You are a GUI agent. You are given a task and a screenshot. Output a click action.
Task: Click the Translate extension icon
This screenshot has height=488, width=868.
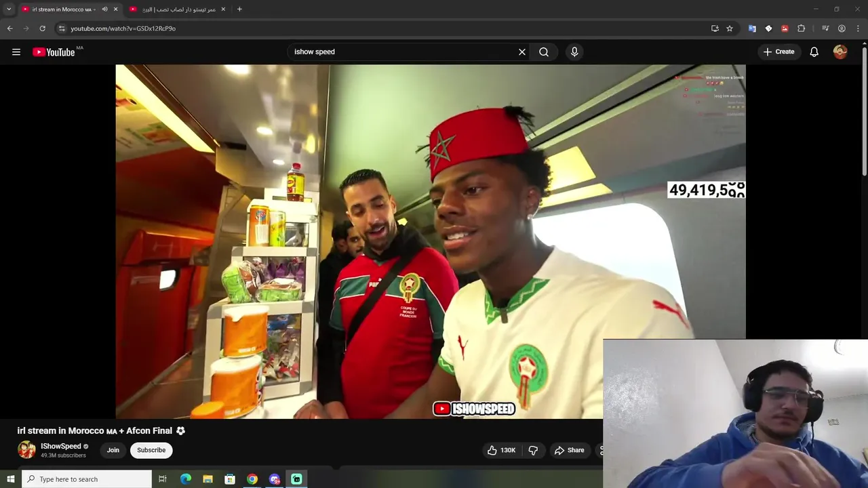(x=752, y=28)
